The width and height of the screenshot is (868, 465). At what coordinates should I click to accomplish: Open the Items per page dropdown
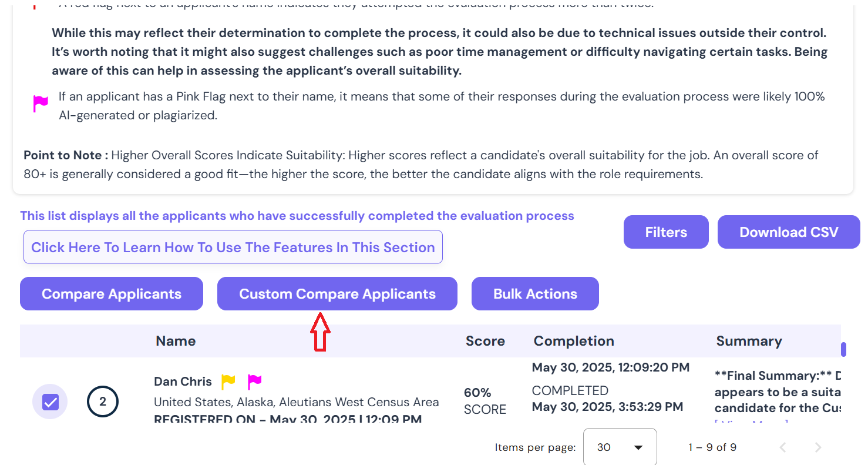(620, 447)
